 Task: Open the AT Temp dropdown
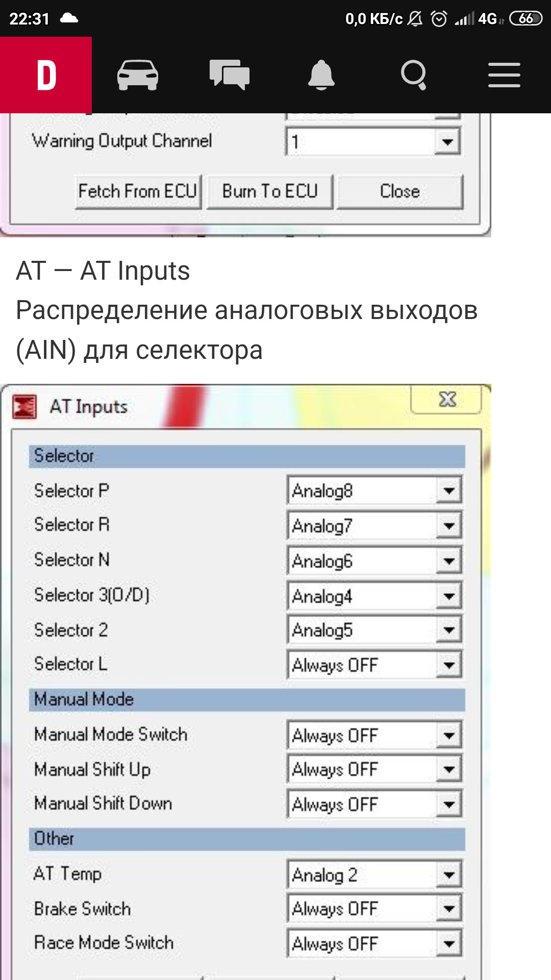(x=449, y=875)
